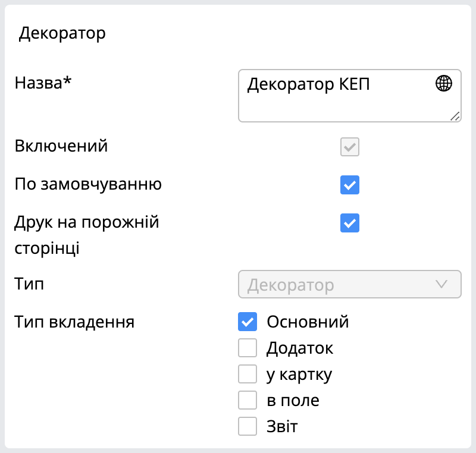Click the chevron arrow in Тип dropdown
This screenshot has height=453, width=476.
[441, 284]
